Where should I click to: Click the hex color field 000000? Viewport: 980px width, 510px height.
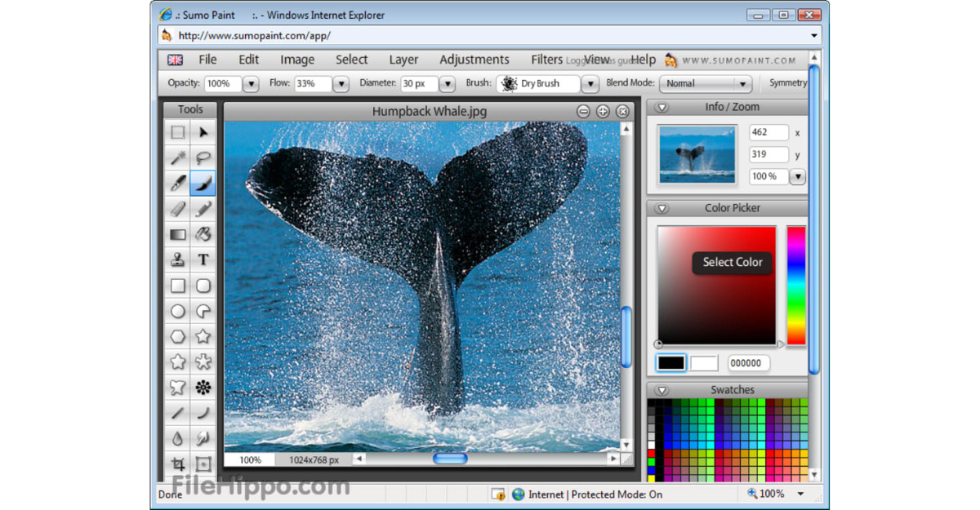pos(749,363)
